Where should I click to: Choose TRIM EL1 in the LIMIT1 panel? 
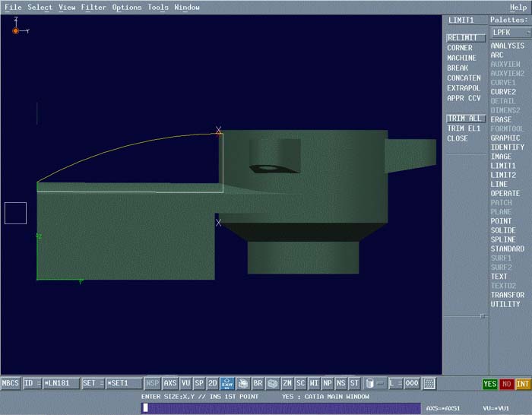(464, 128)
